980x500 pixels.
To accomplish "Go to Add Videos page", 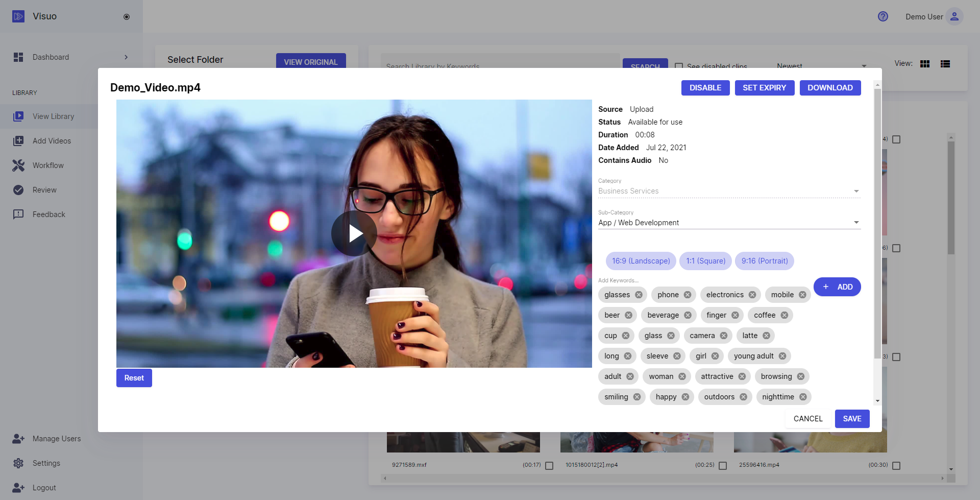I will click(x=52, y=141).
